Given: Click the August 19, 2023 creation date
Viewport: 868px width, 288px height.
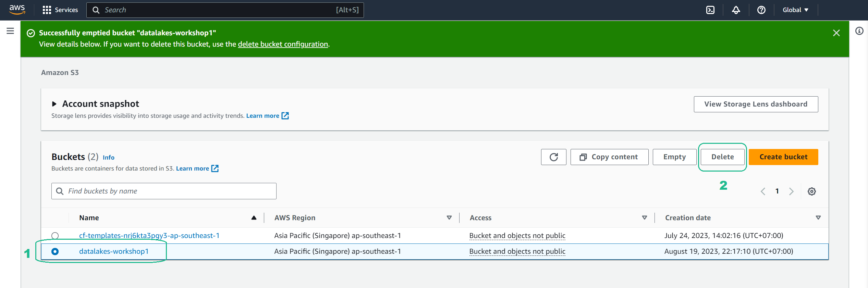Looking at the screenshot, I should 729,251.
